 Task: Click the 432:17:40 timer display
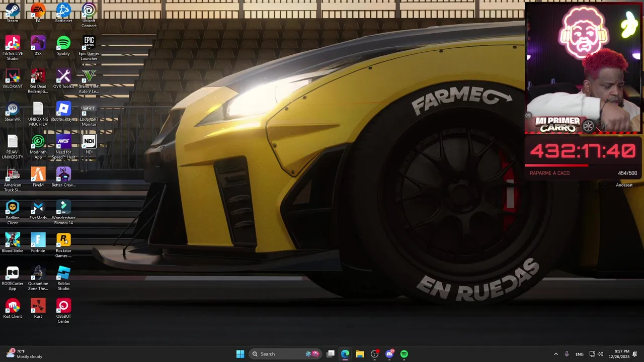tap(583, 151)
